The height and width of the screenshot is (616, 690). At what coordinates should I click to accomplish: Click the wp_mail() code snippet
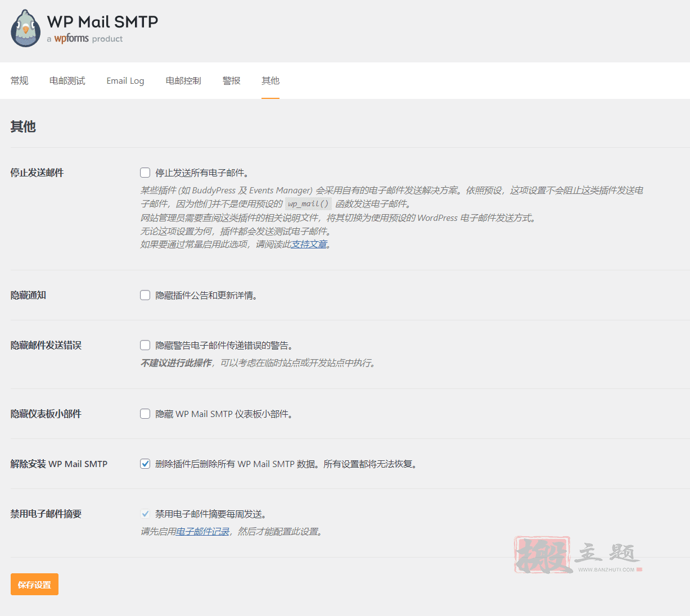308,204
